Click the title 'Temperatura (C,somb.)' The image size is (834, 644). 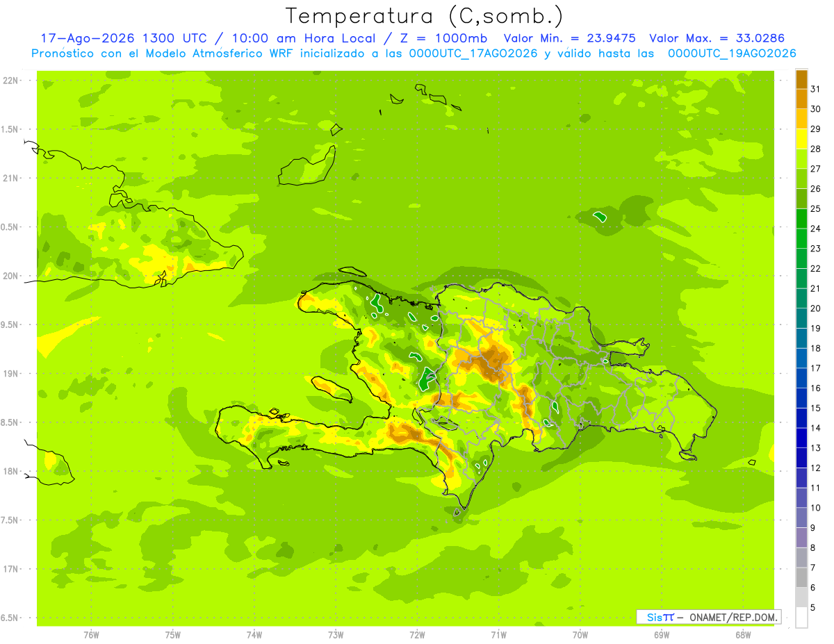point(424,15)
